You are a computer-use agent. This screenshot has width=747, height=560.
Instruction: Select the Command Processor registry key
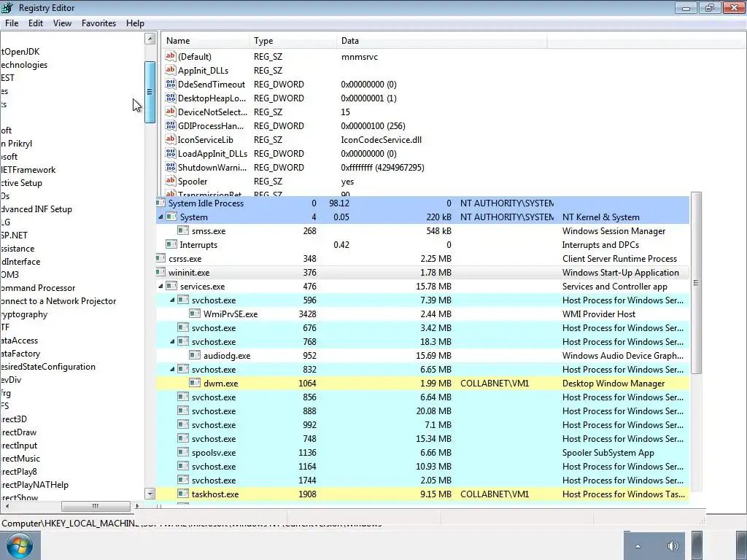pos(38,287)
